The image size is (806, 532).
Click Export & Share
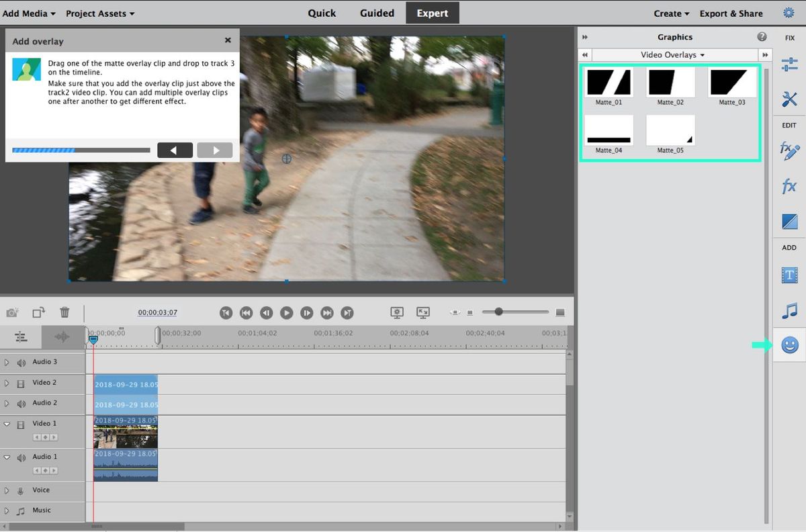[731, 13]
